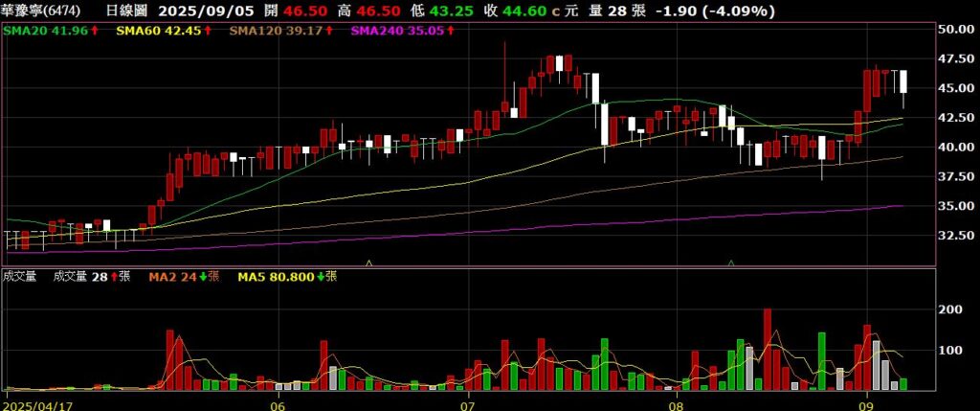Click the green down arrow after MA2 24
This screenshot has height=411, width=980.
point(203,277)
